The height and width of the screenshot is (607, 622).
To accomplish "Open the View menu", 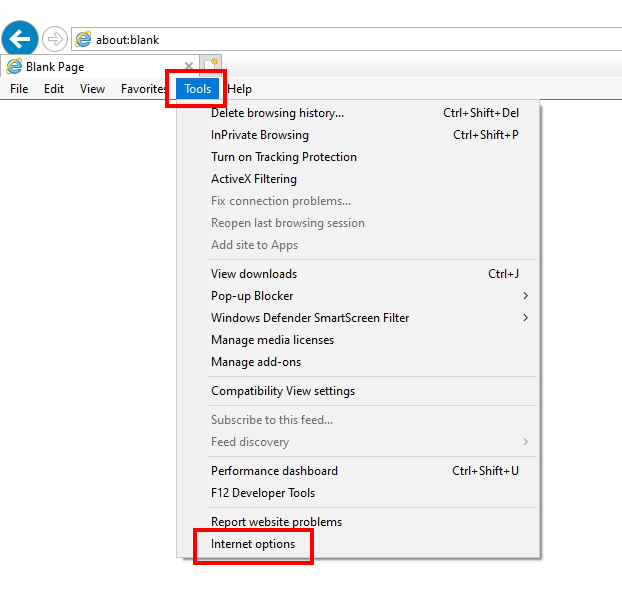I will pos(92,89).
